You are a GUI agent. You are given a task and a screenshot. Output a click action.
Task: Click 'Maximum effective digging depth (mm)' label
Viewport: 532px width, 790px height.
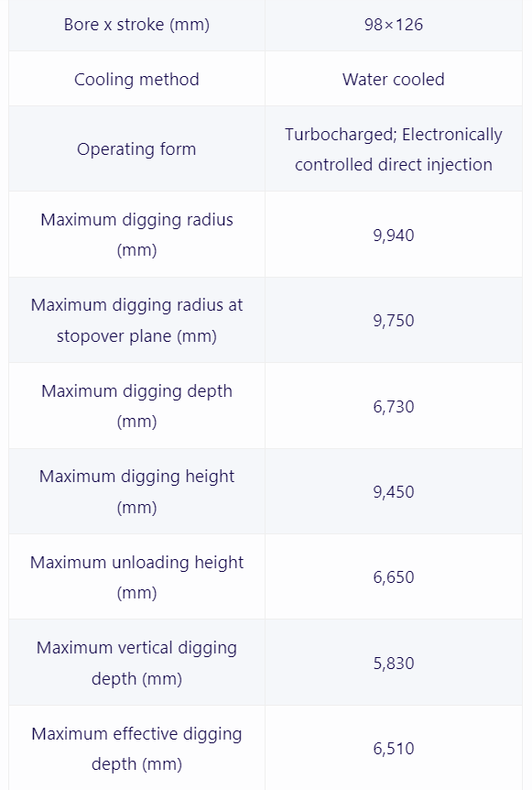point(136,748)
